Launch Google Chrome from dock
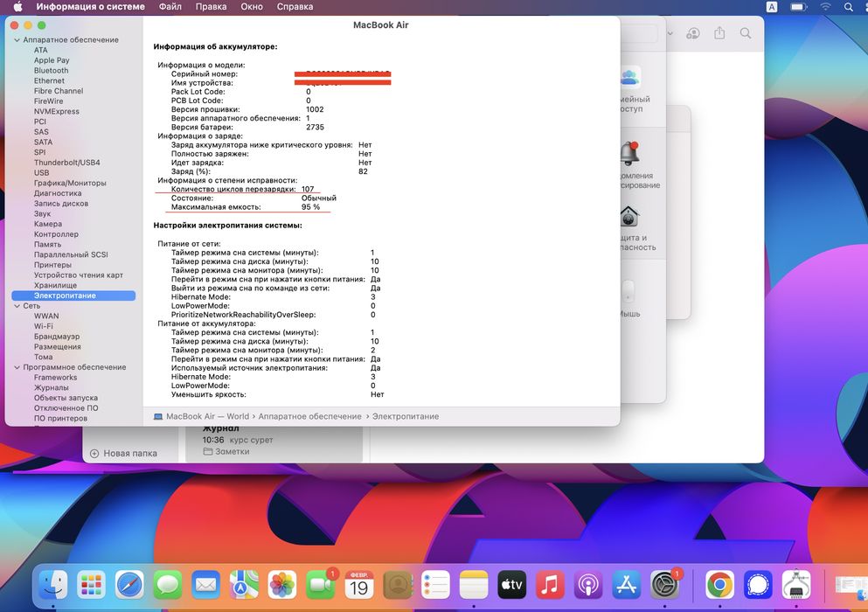The height and width of the screenshot is (612, 868). tap(719, 584)
